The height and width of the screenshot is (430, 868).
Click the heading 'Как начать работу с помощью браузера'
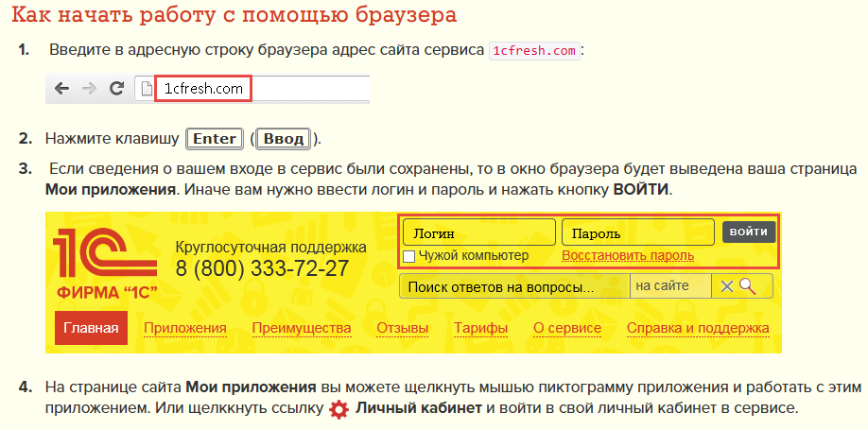coord(234,15)
